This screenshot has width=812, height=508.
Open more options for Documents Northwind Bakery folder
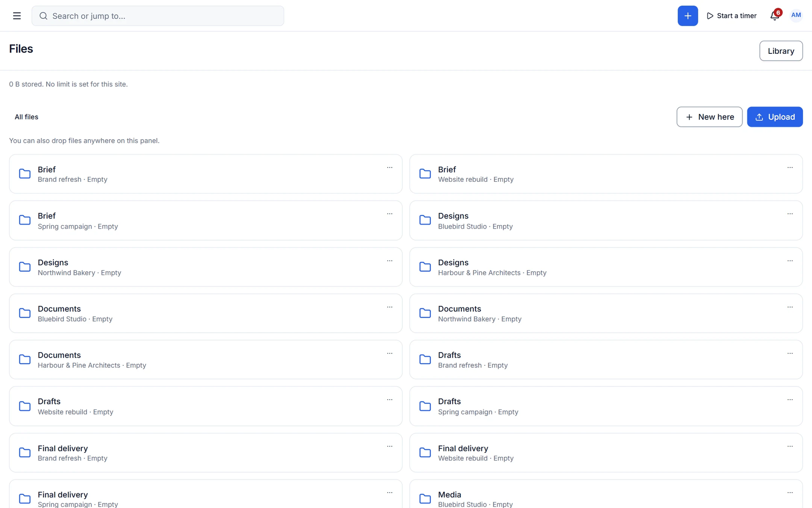pyautogui.click(x=790, y=307)
